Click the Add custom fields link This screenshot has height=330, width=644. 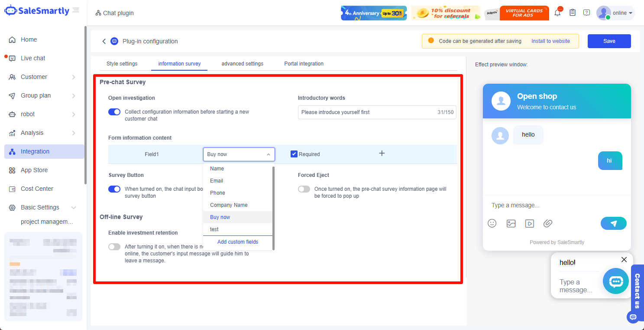pyautogui.click(x=238, y=242)
